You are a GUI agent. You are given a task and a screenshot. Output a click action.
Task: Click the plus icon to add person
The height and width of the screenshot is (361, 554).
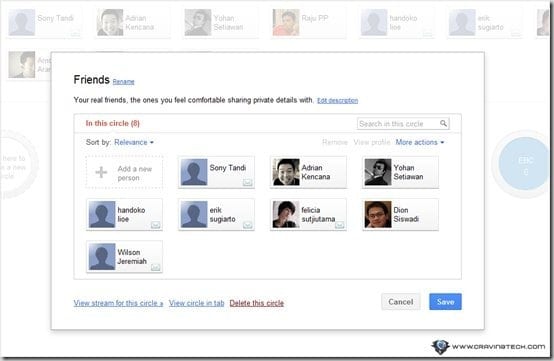pyautogui.click(x=101, y=172)
